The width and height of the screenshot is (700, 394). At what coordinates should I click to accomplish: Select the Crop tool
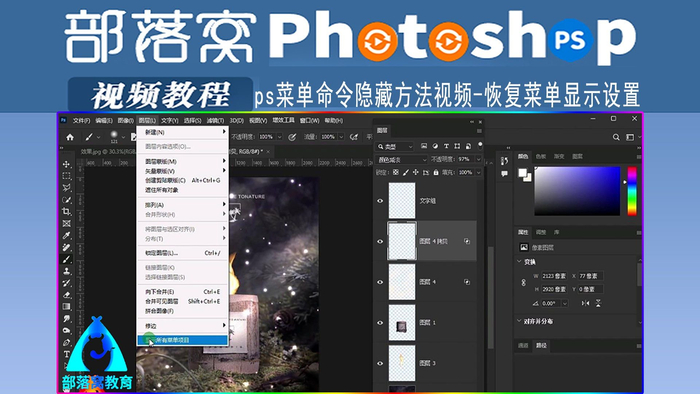click(x=67, y=212)
